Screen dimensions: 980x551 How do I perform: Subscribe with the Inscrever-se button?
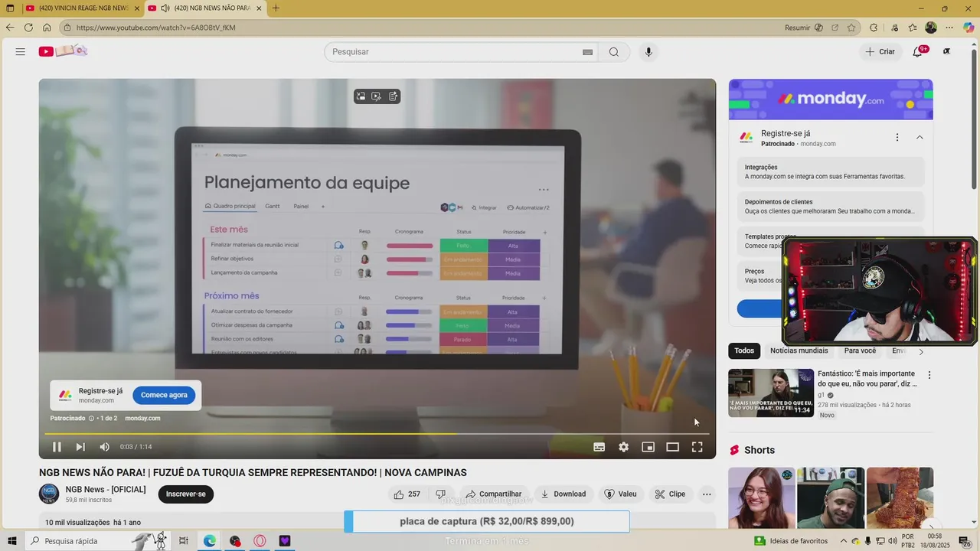click(186, 494)
